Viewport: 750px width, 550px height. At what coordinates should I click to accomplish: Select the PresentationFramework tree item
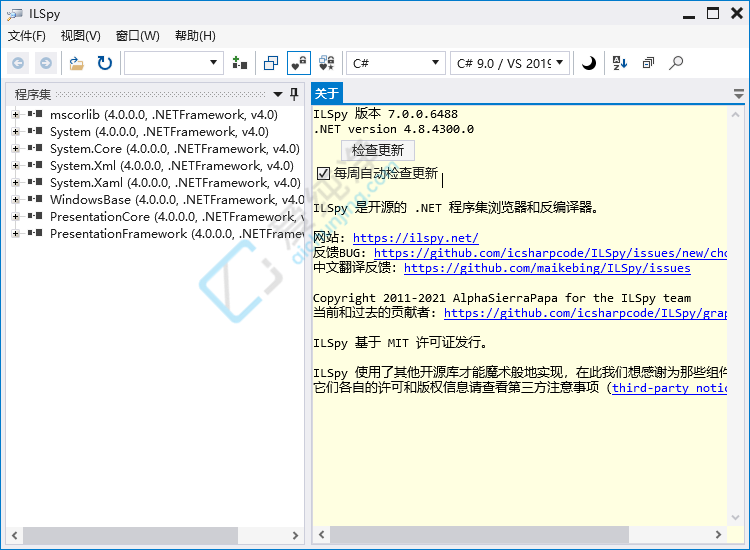(x=177, y=234)
